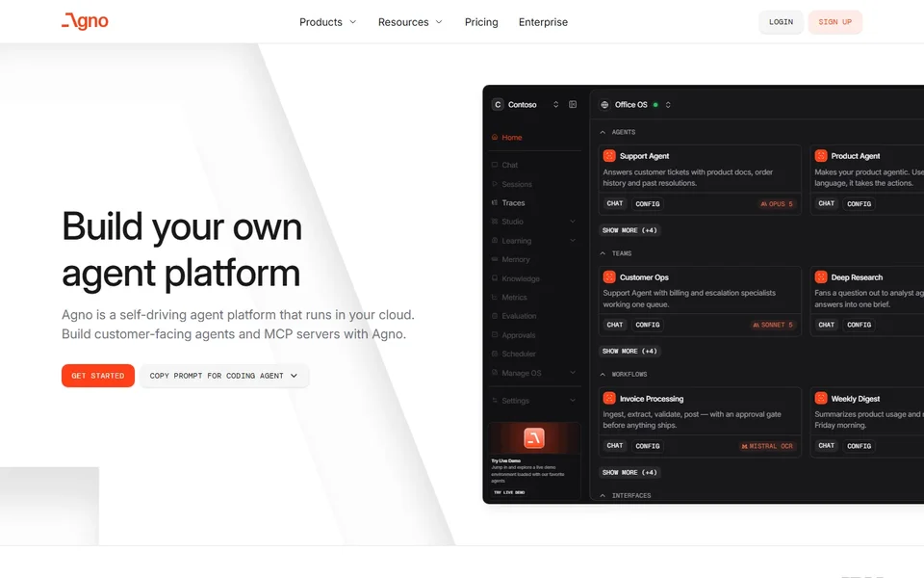924x578 pixels.
Task: Click SHOW MORE (+4) under Agents
Action: [x=629, y=230]
